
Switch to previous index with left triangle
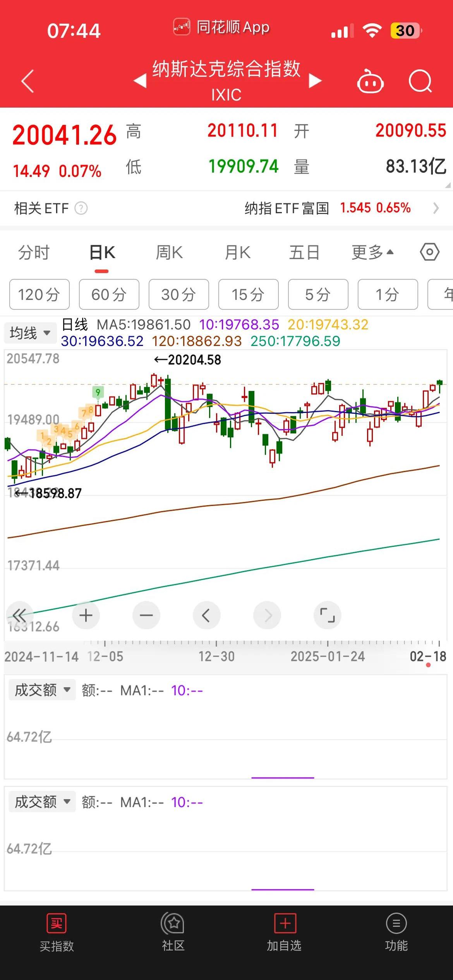point(140,81)
